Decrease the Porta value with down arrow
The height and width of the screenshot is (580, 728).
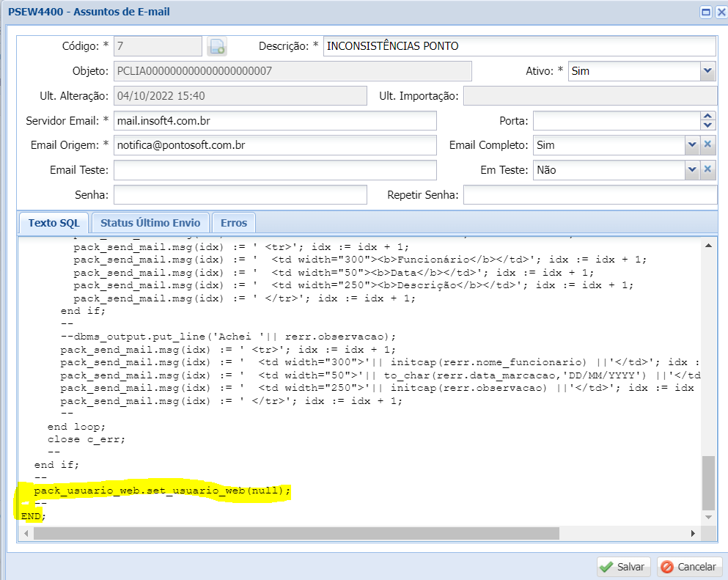point(707,125)
